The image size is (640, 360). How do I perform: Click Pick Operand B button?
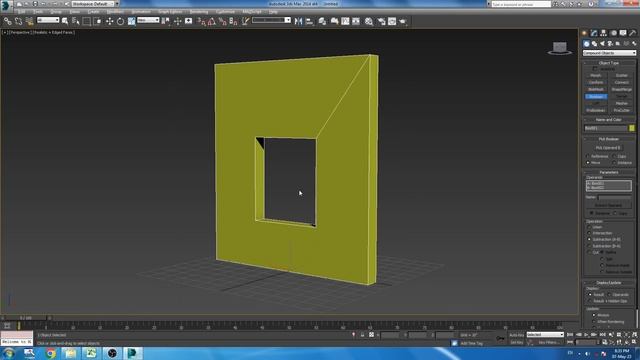tap(608, 148)
